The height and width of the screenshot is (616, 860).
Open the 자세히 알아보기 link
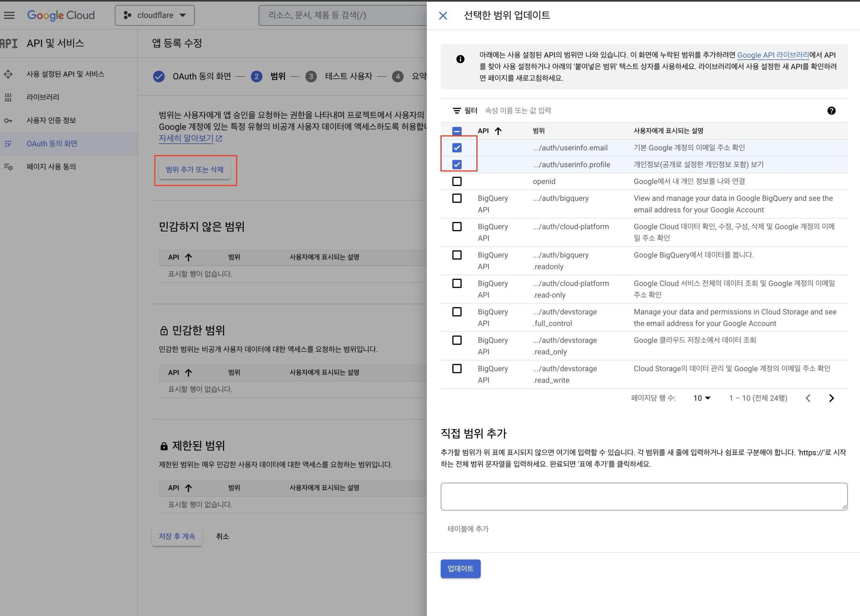[x=186, y=138]
